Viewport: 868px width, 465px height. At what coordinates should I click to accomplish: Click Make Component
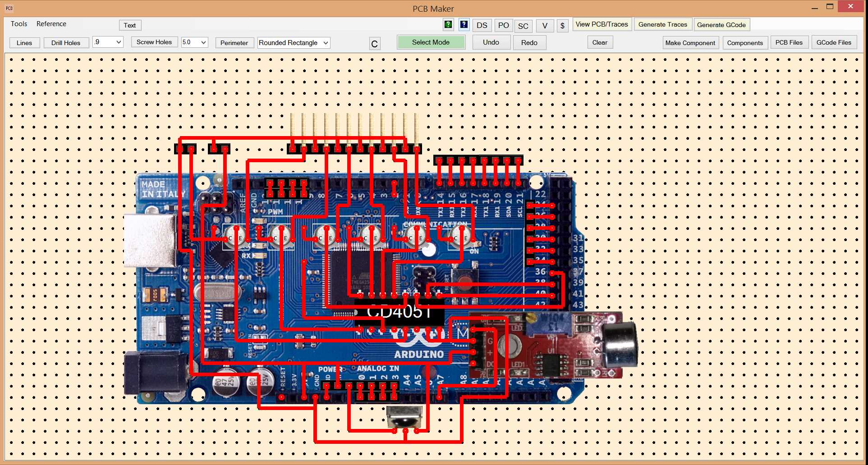[x=690, y=43]
